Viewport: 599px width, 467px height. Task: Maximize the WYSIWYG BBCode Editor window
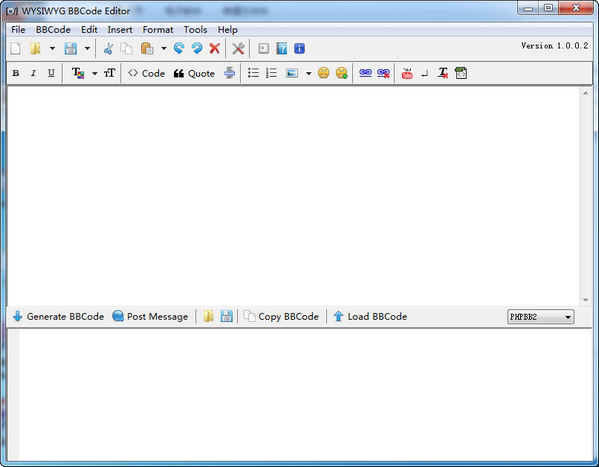(549, 8)
